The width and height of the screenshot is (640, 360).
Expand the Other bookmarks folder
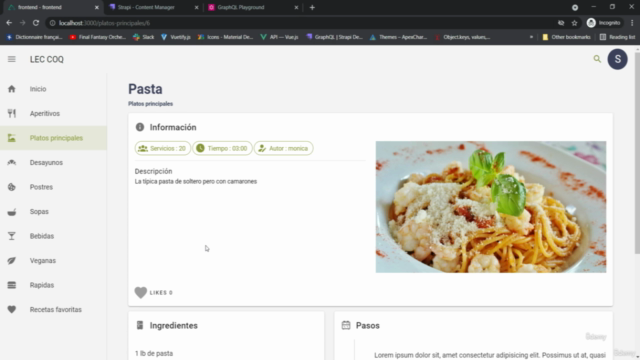(x=567, y=37)
